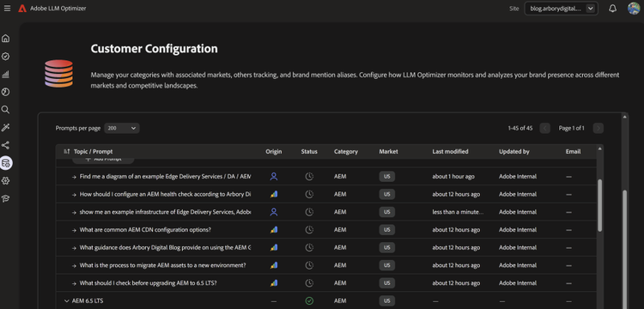Click the Market column header
644x309 pixels.
(x=388, y=151)
